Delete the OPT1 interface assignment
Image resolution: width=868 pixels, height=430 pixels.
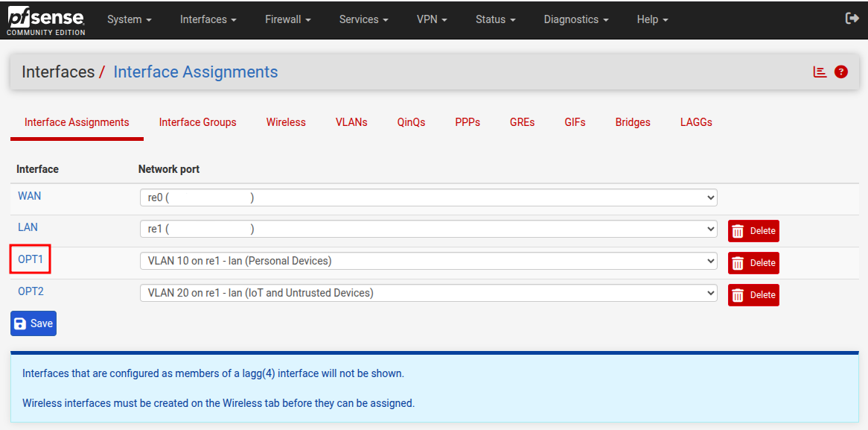[753, 263]
